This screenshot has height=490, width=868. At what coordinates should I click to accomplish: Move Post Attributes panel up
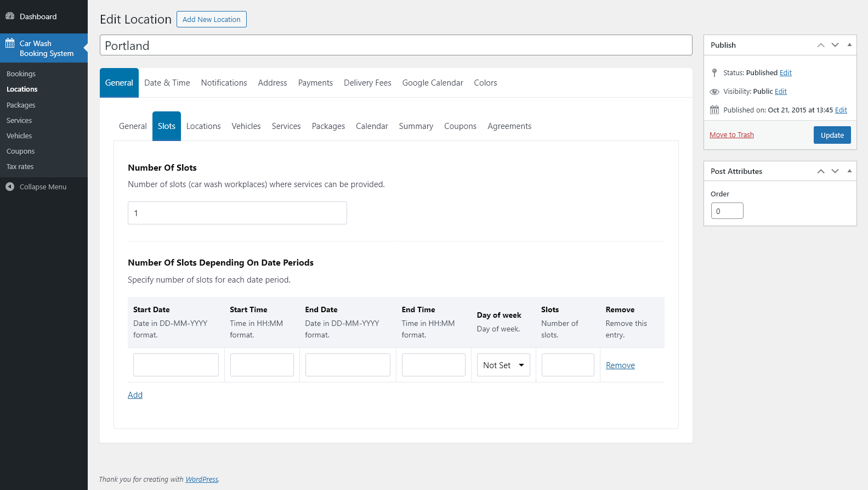pos(821,171)
